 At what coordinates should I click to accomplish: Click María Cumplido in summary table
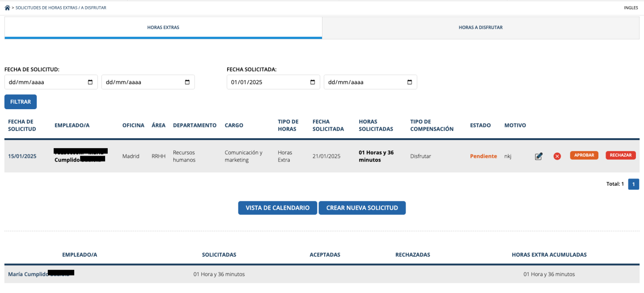(28, 274)
